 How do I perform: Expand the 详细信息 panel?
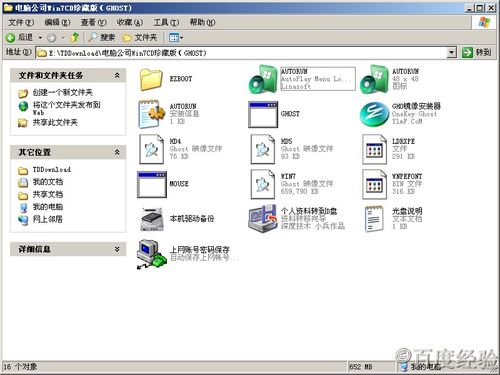tap(117, 249)
